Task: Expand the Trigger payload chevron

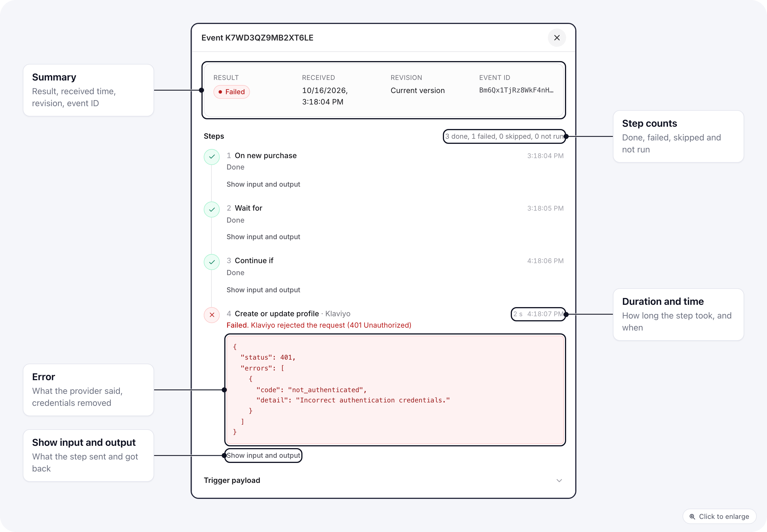Action: pyautogui.click(x=559, y=480)
